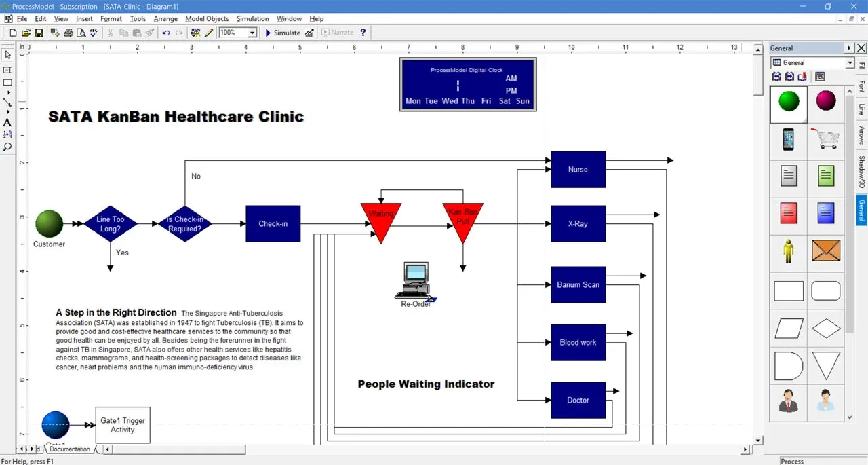Viewport: 868px width, 465px height.
Task: Select the Line Too Long decision diamond
Action: [x=110, y=223]
